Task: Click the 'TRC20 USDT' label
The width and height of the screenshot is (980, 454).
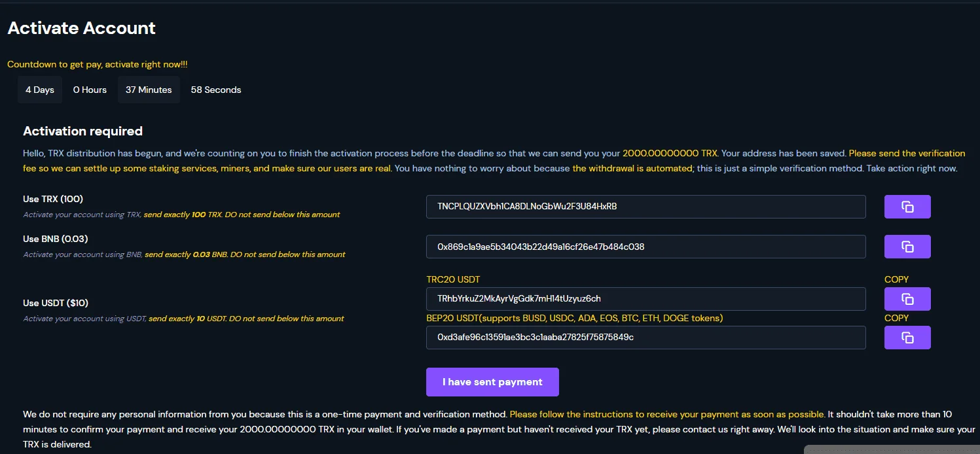Action: (453, 279)
